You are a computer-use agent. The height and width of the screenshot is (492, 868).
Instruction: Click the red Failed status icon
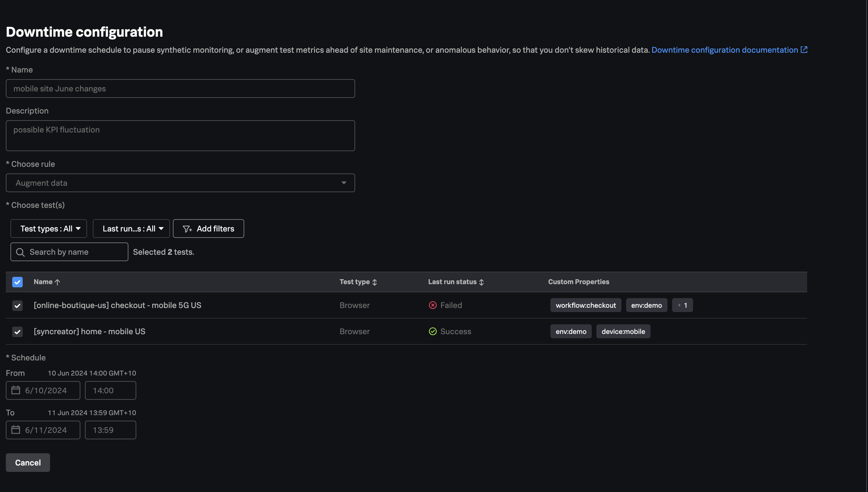[433, 305]
